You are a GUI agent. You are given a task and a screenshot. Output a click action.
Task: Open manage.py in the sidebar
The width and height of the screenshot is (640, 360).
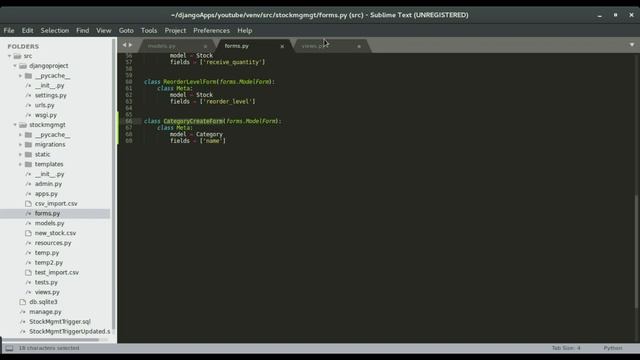click(45, 312)
